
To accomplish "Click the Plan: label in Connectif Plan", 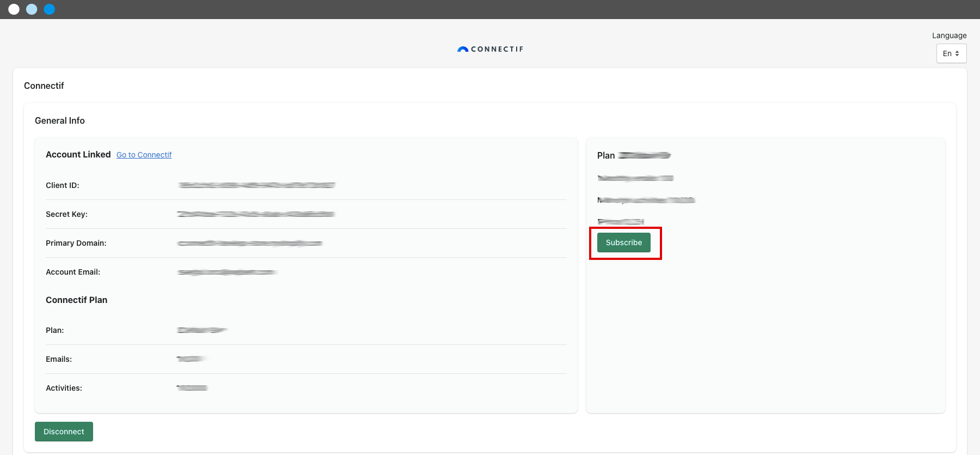I will click(54, 330).
